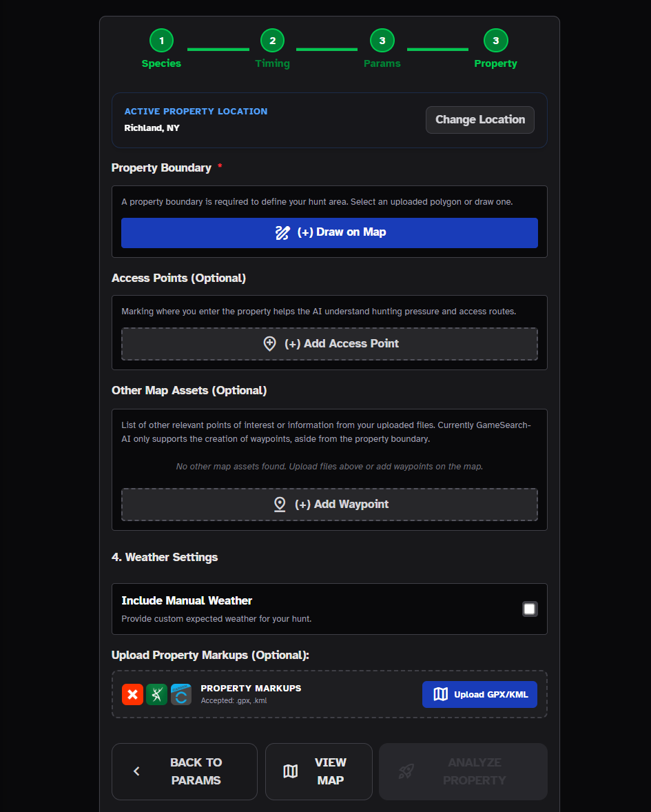651x812 pixels.
Task: Click the "List of other relevant points" description
Action: [x=327, y=432]
